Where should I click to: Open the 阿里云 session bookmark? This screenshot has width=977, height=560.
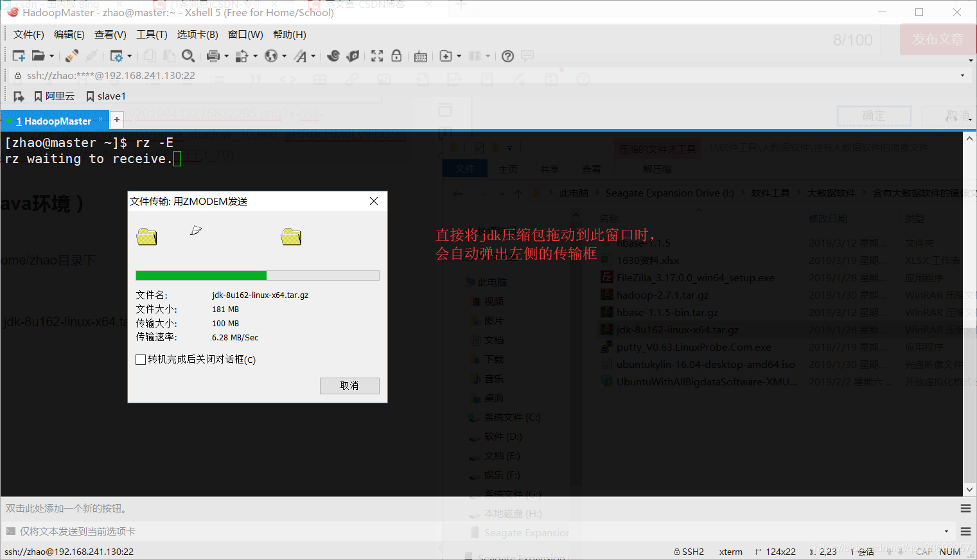pyautogui.click(x=55, y=96)
